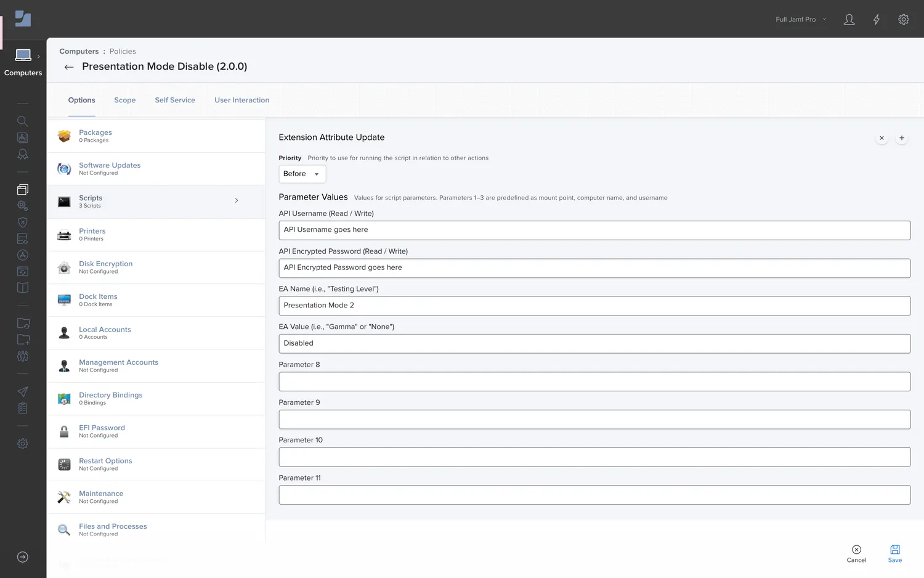This screenshot has height=578, width=924.
Task: Open the lightning bolt notifications icon
Action: pos(876,19)
